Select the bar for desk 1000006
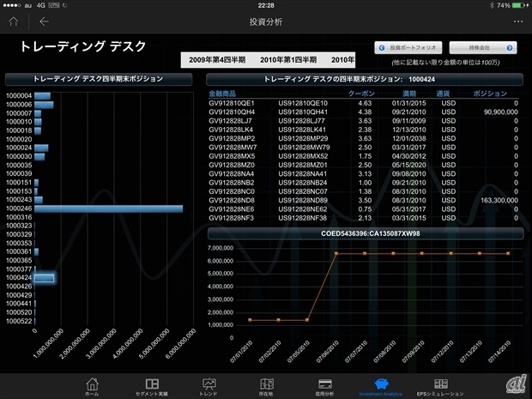 point(44,105)
